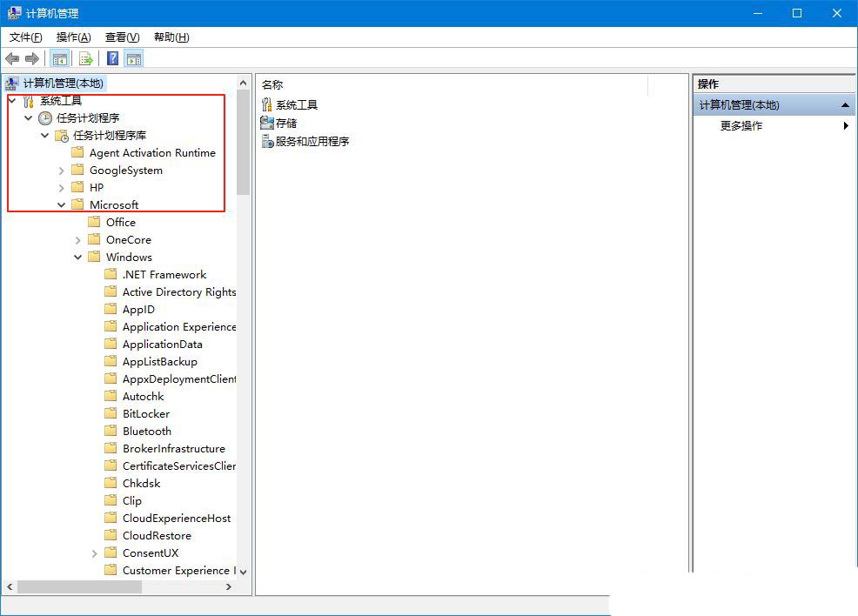Screen dimensions: 858x616
Task: Select the Application Experience folder
Action: tap(179, 327)
